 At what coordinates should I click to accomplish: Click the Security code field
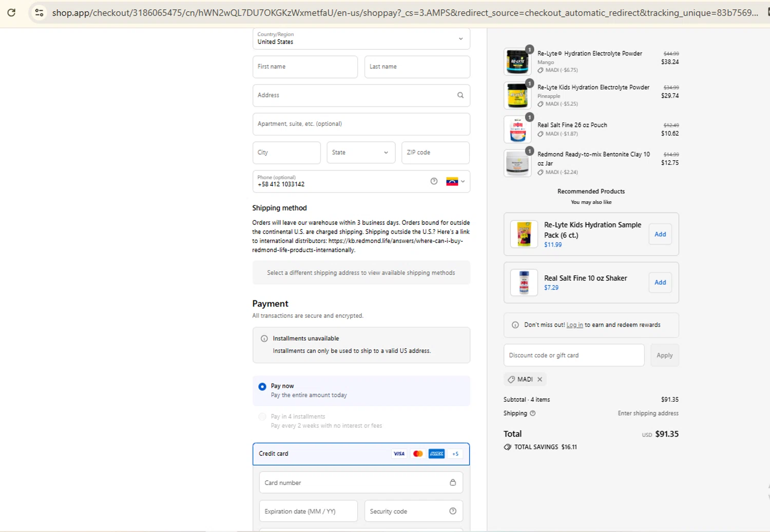coord(414,511)
